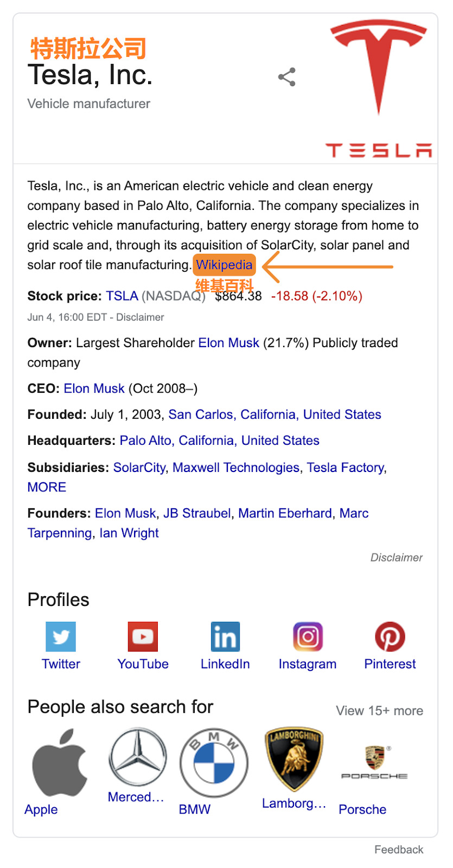Screen dimensions: 453x868
Task: Open Tesla's LinkedIn page
Action: (x=225, y=637)
